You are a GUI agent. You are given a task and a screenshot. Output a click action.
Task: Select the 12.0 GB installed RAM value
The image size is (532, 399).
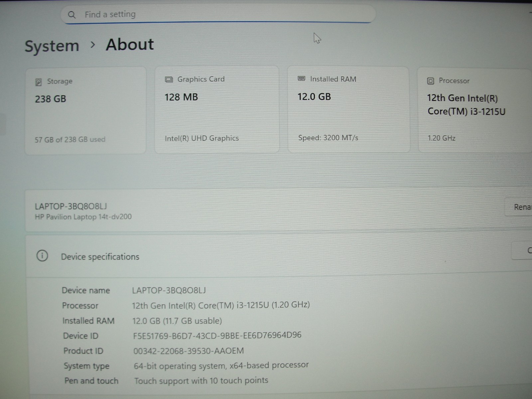(314, 97)
